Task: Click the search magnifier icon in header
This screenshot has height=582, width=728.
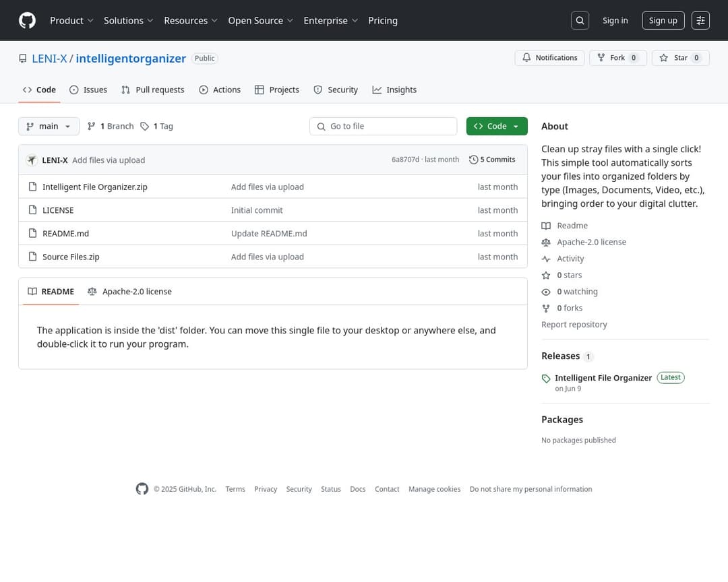Action: click(580, 20)
